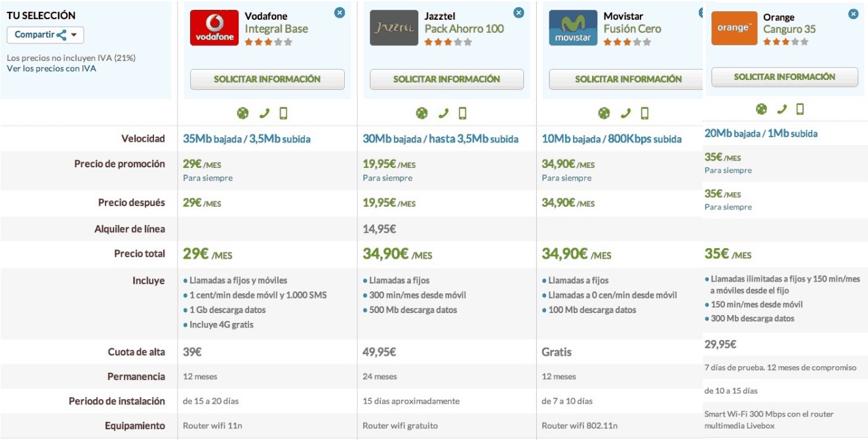Click Orange mobile phone icon
The width and height of the screenshot is (868, 441).
(x=800, y=109)
